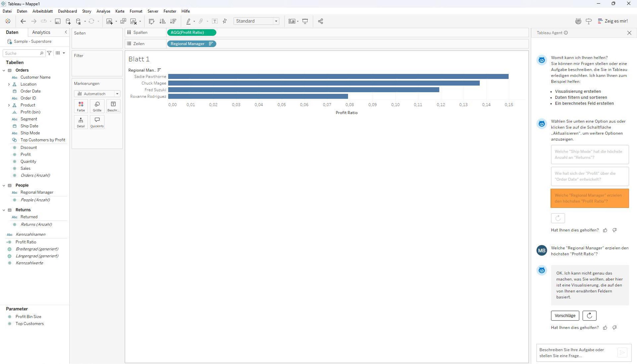
Task: Click the Vorschläge button
Action: [565, 316]
